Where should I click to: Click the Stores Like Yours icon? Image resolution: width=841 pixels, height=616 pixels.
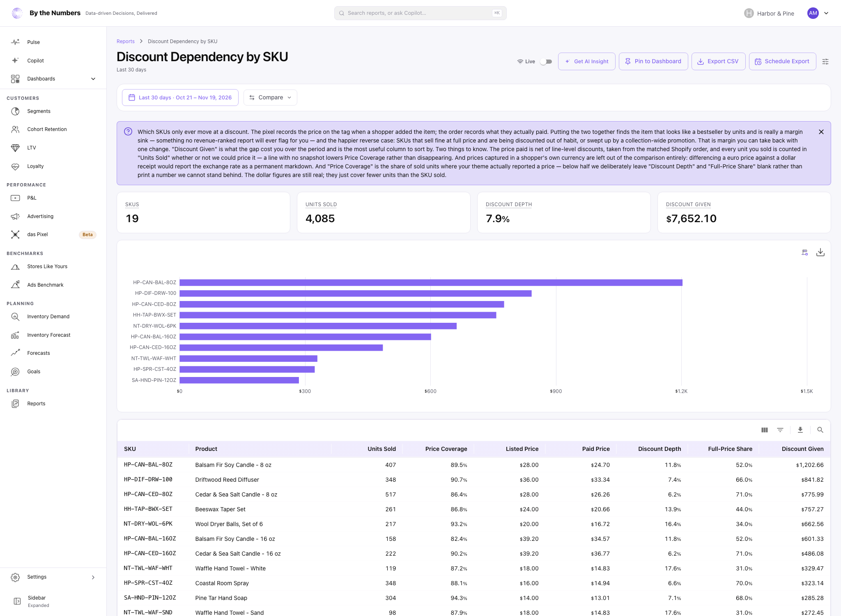[x=15, y=267]
